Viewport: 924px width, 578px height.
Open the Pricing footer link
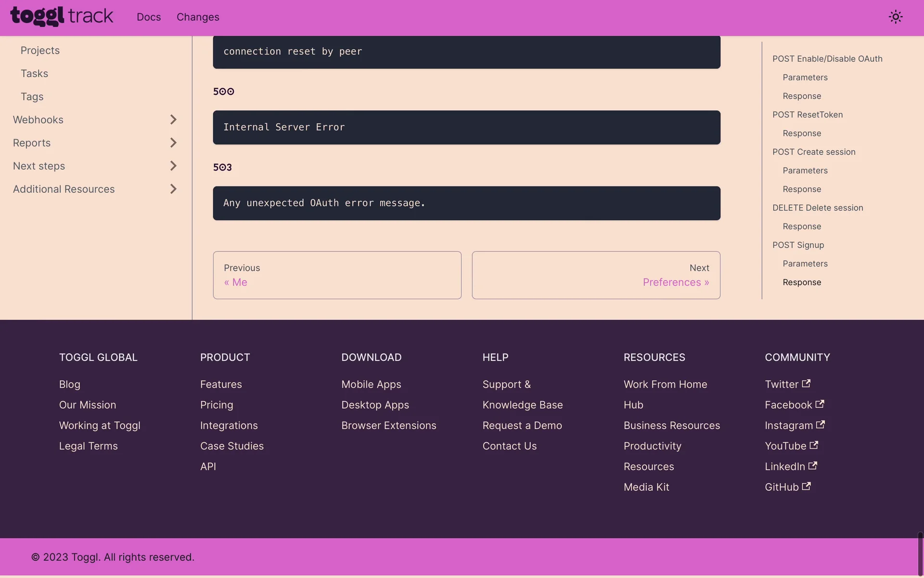tap(217, 405)
